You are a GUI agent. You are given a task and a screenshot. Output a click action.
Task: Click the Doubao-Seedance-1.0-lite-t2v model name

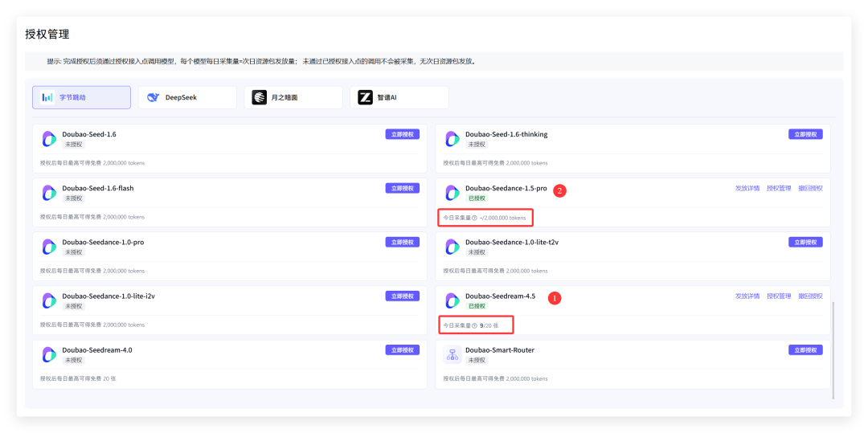point(512,243)
